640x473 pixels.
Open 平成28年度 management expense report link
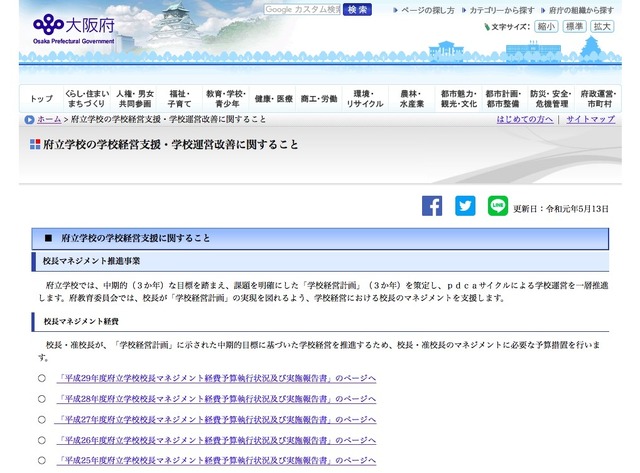pos(216,399)
